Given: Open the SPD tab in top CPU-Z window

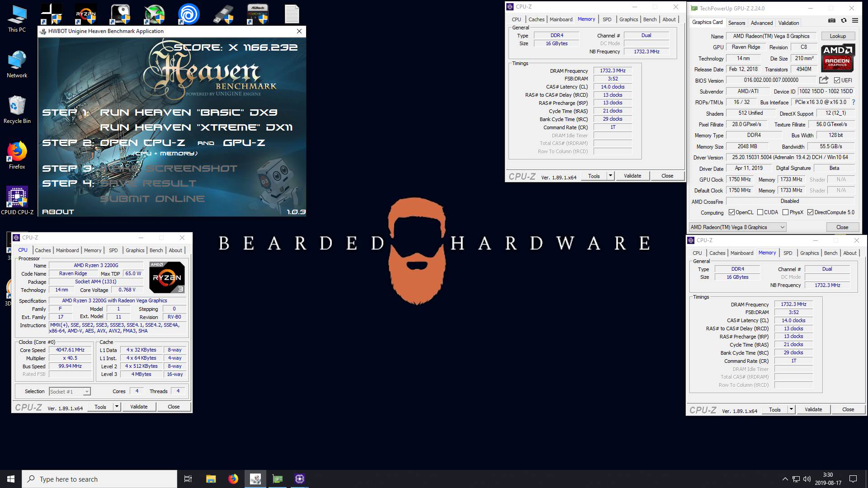Looking at the screenshot, I should pos(607,19).
